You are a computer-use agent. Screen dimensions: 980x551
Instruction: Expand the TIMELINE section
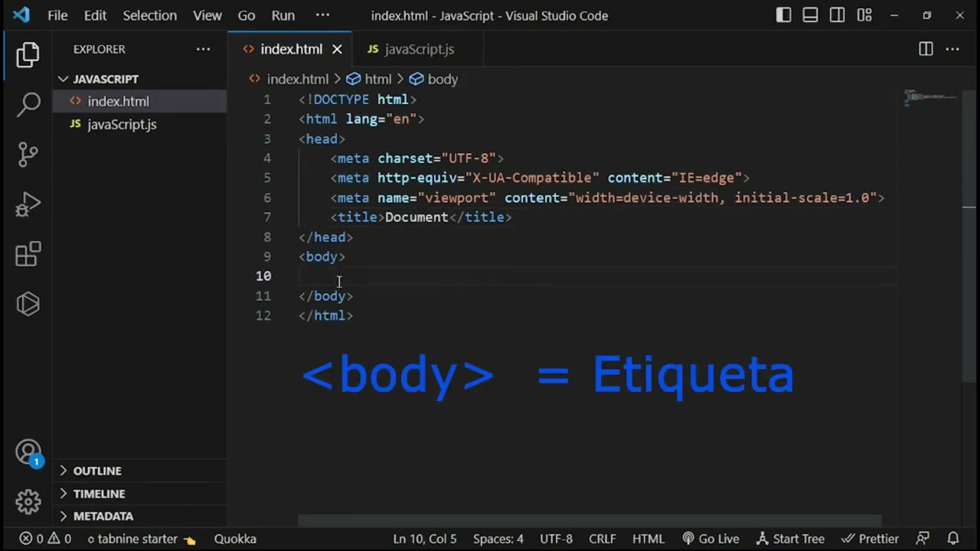pos(139,494)
